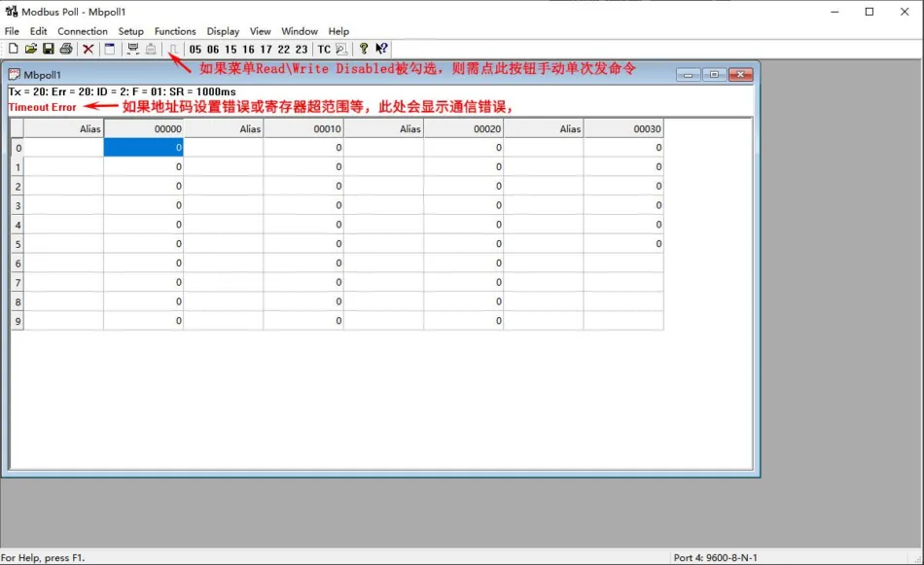Open the Setup menu
The image size is (924, 565).
tap(131, 31)
